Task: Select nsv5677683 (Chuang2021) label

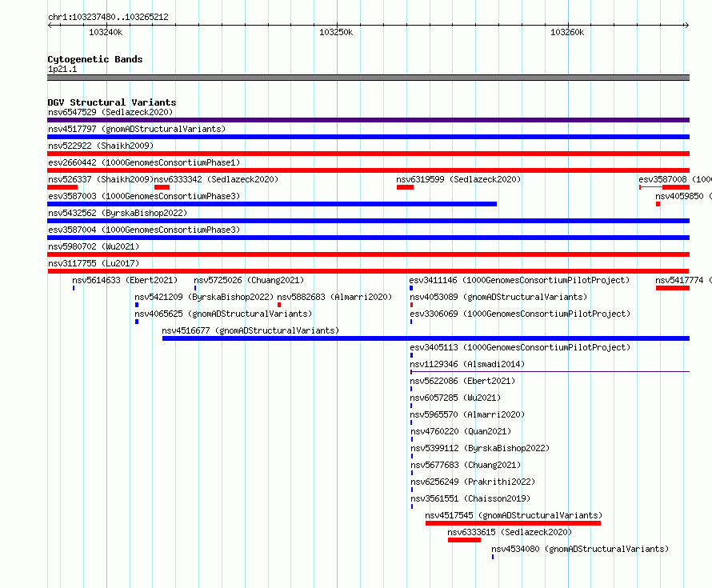Action: (466, 465)
